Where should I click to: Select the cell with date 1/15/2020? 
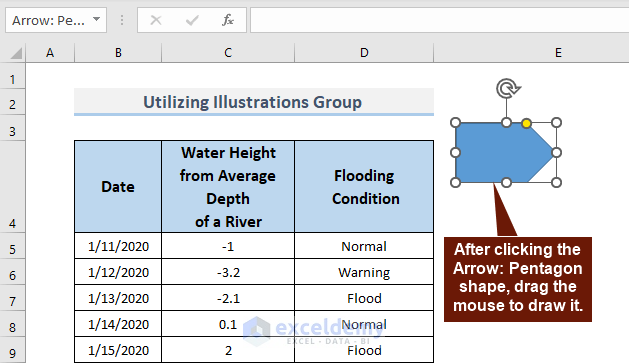118,350
